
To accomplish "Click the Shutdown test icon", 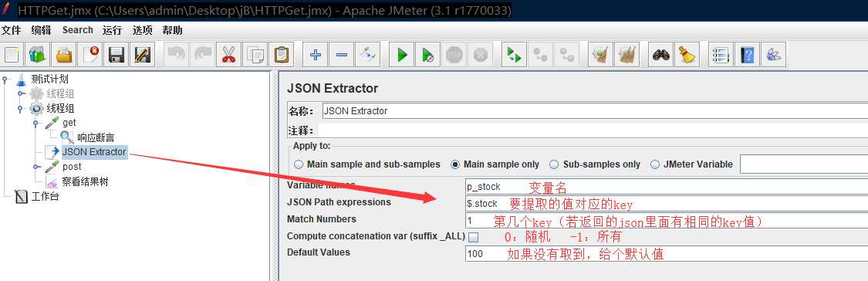I will 481,54.
